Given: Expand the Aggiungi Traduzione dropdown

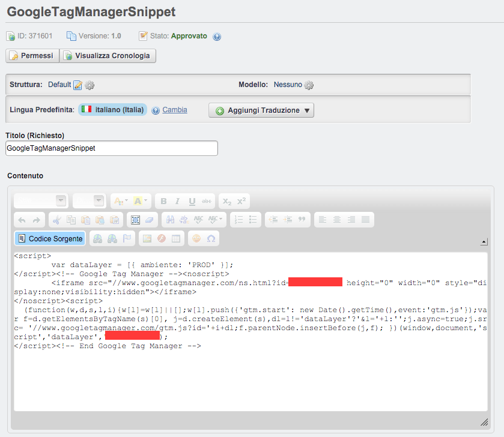Looking at the screenshot, I should [261, 110].
